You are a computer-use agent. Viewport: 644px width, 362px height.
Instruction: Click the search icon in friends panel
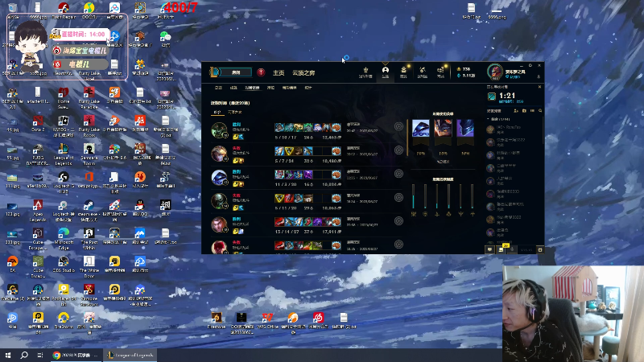(540, 111)
